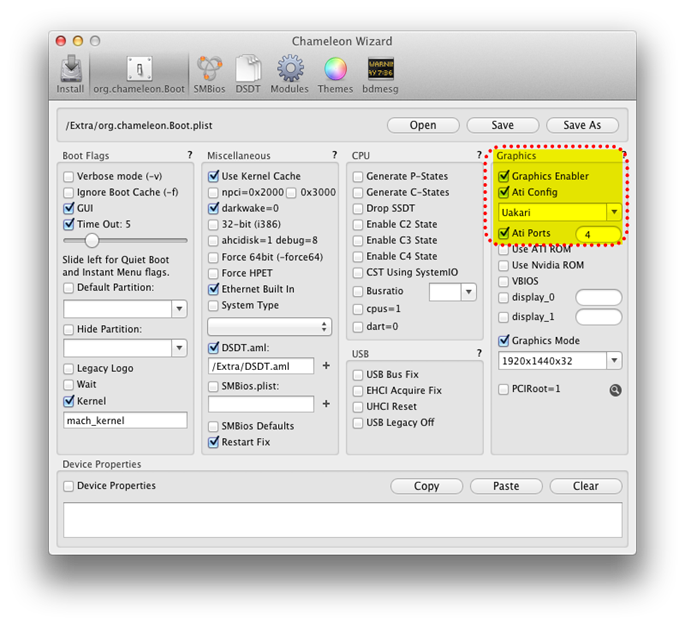Click the plus icon next to SMBios.plist field

[x=326, y=404]
